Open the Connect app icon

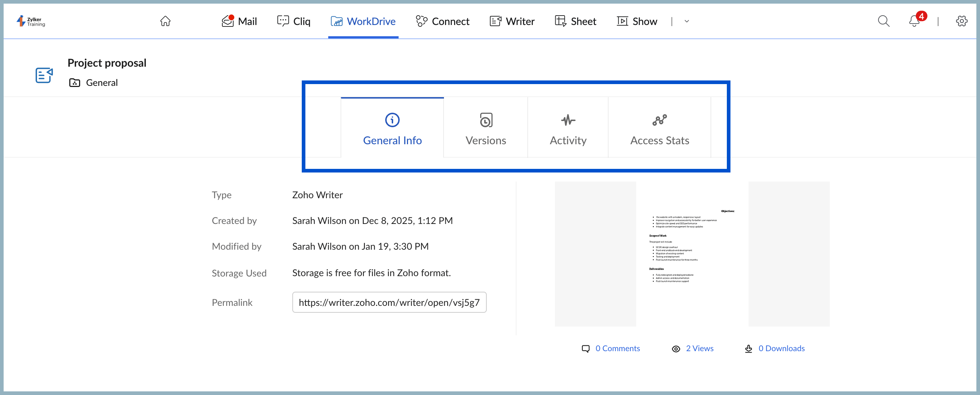[x=421, y=21]
